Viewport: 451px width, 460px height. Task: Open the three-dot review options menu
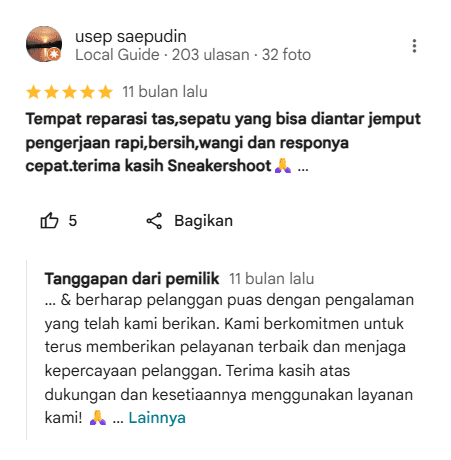click(414, 46)
